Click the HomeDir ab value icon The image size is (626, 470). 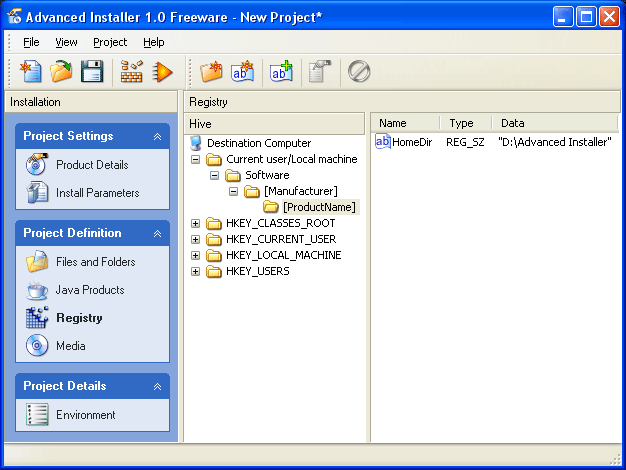pyautogui.click(x=382, y=142)
